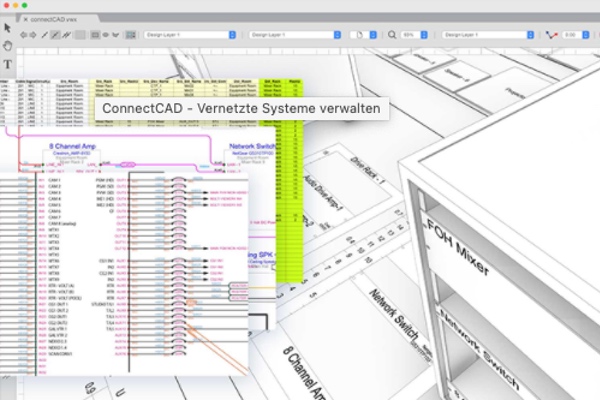Click the blue 'Network Switch' schematic heading
Screen dimensions: 600x400
(251, 146)
